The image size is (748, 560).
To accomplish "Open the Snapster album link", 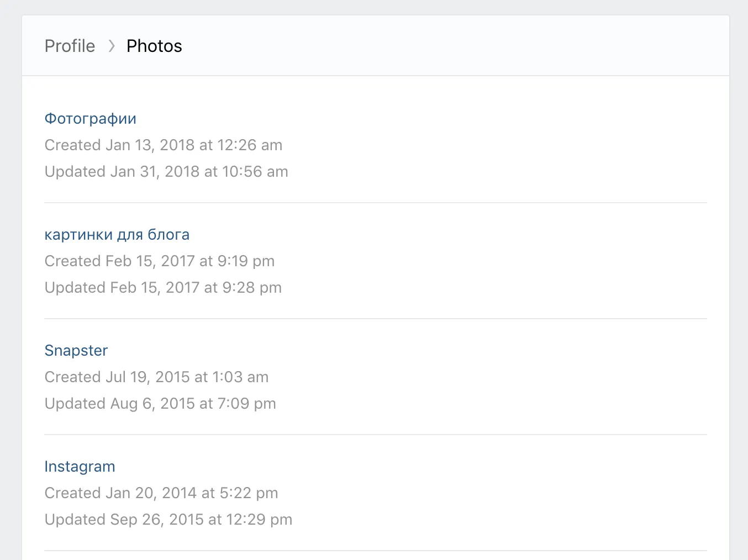I will (76, 351).
